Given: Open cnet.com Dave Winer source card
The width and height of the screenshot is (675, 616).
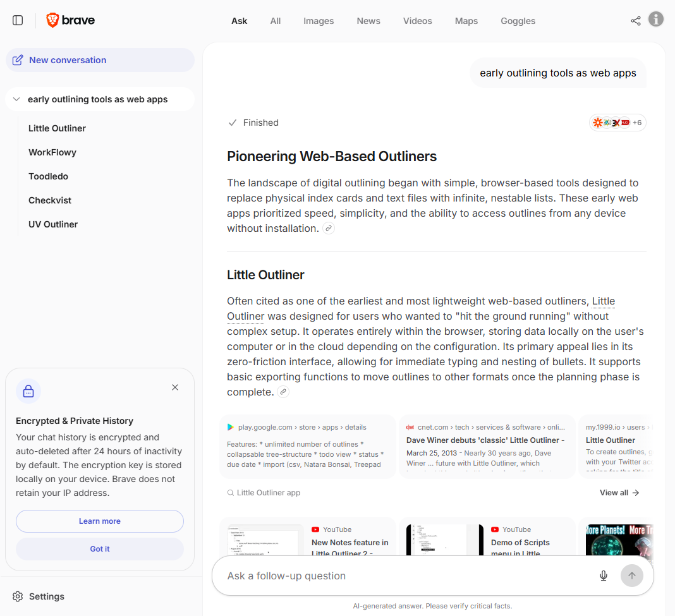Looking at the screenshot, I should click(x=487, y=447).
